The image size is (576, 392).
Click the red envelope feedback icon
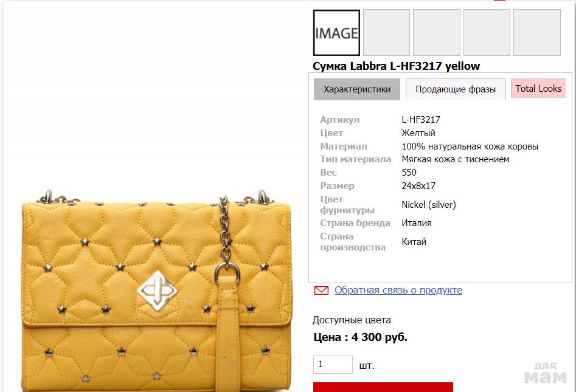tap(321, 291)
